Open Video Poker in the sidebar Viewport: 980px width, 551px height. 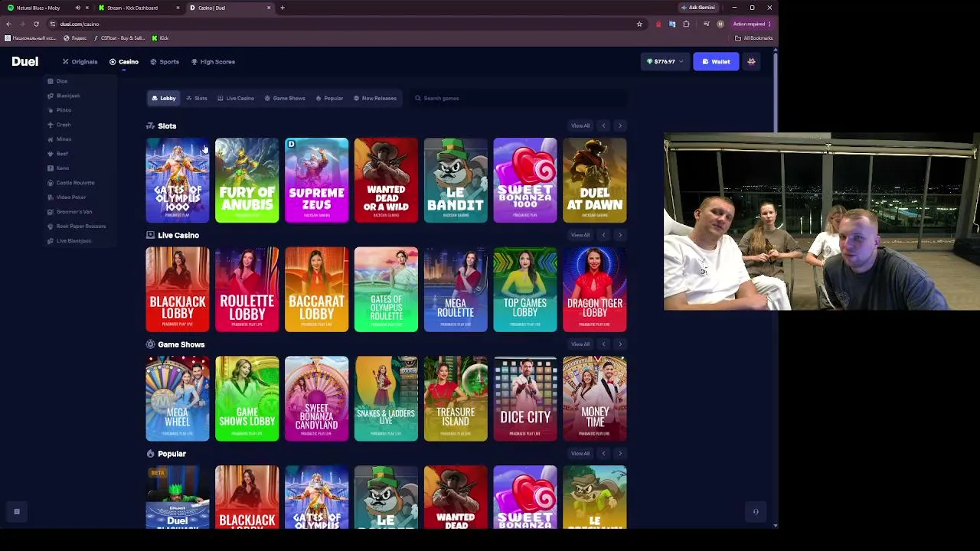67,197
